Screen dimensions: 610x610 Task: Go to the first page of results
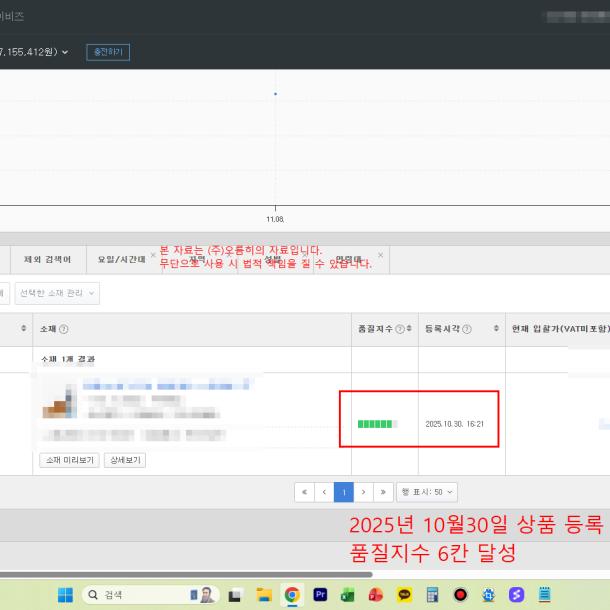[304, 492]
